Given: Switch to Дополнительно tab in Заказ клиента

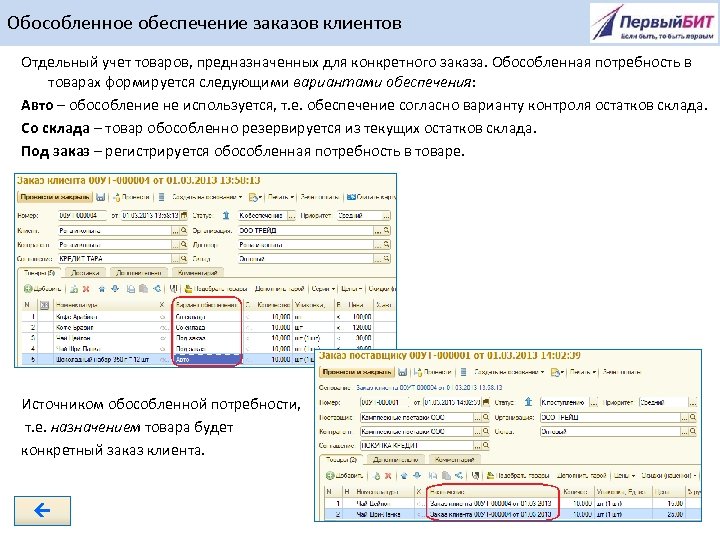Looking at the screenshot, I should click(x=139, y=273).
